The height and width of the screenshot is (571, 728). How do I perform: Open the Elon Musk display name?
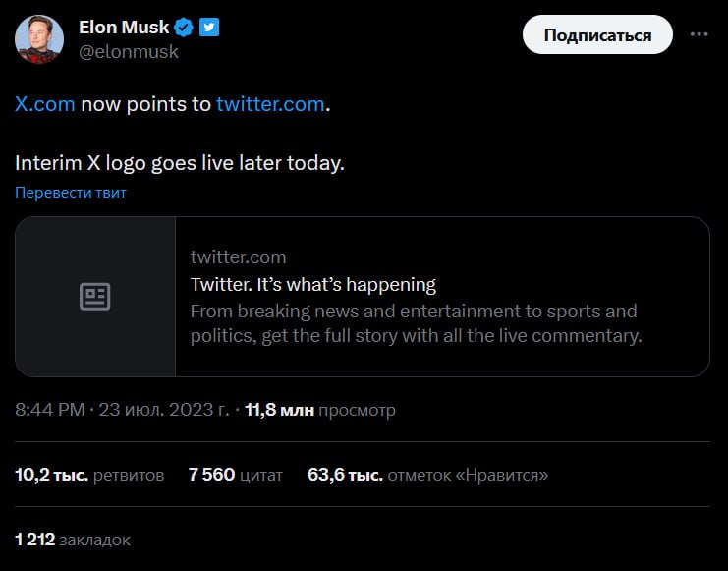click(124, 28)
